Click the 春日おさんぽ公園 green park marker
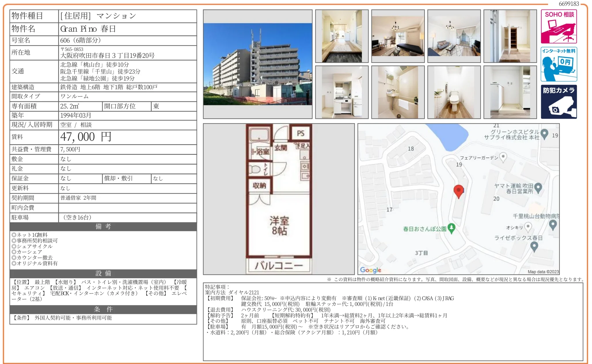592x364 pixels. tap(451, 228)
